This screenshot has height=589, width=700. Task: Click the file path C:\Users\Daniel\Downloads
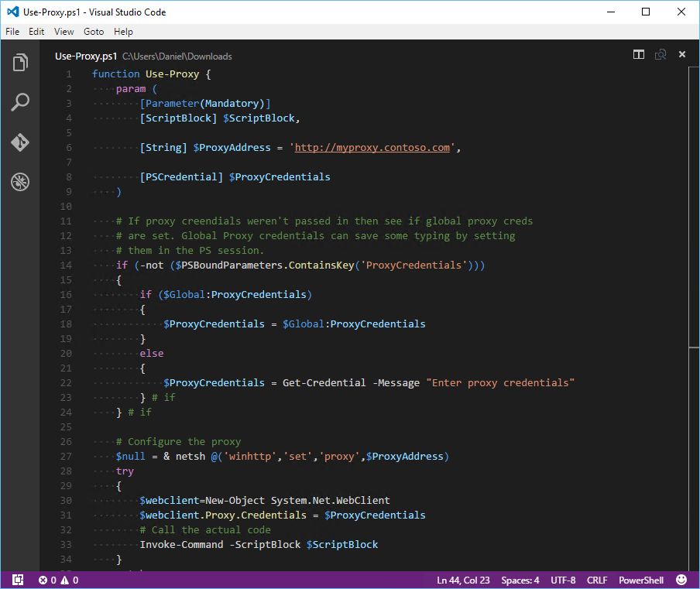point(177,57)
